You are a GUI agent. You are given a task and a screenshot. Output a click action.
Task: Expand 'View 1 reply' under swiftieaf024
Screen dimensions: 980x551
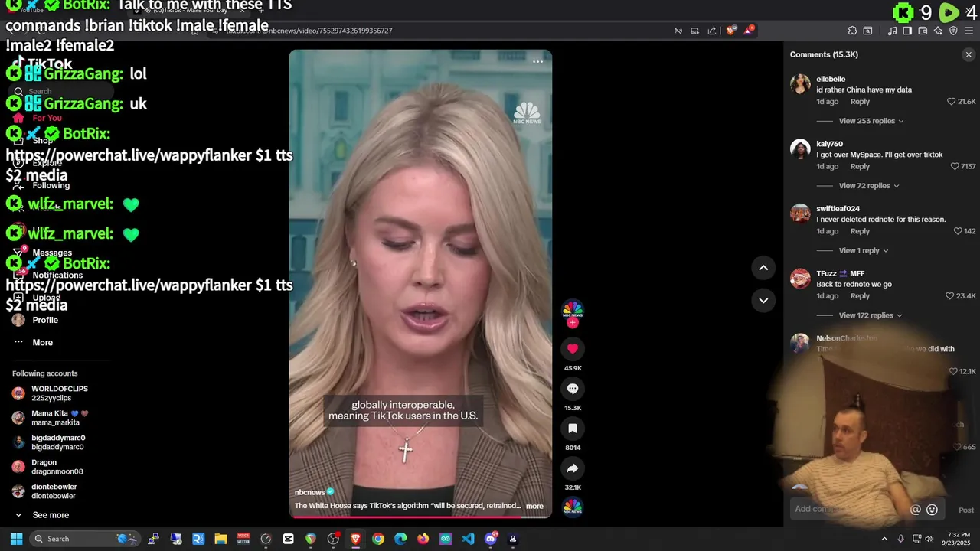click(864, 250)
